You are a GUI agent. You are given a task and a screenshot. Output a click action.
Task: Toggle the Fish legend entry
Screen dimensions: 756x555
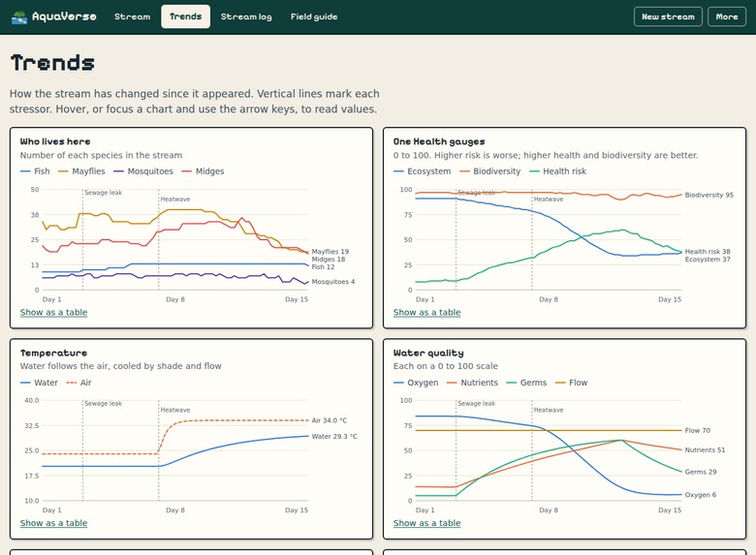click(35, 171)
